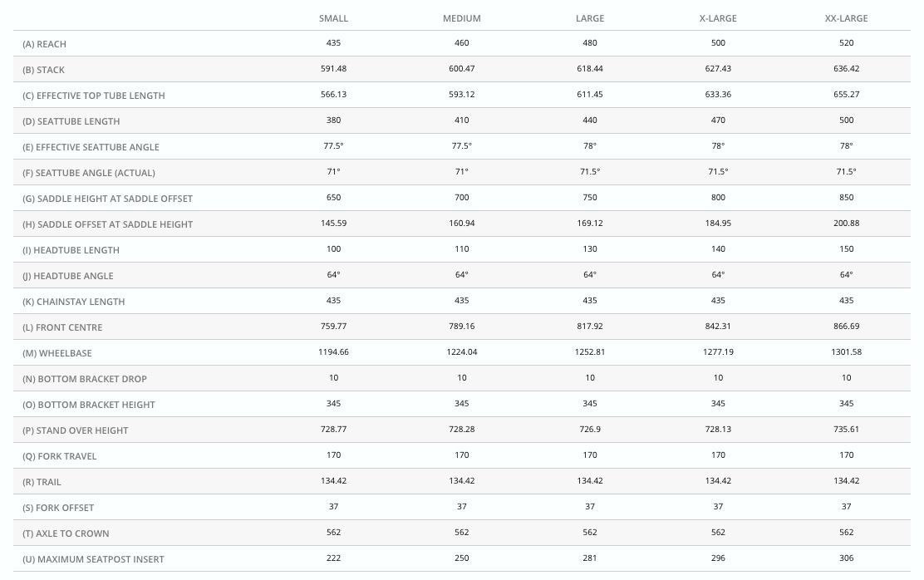This screenshot has width=924, height=580.
Task: Click the LARGE column header
Action: pos(590,18)
